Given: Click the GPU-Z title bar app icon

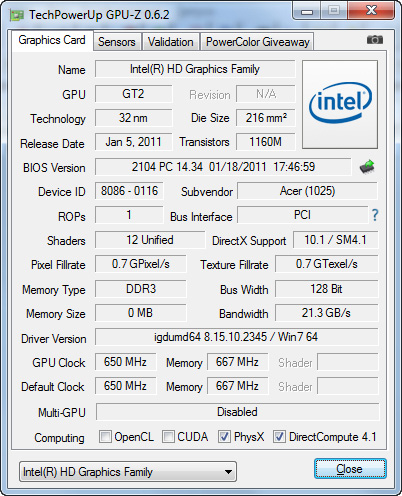Looking at the screenshot, I should (17, 15).
